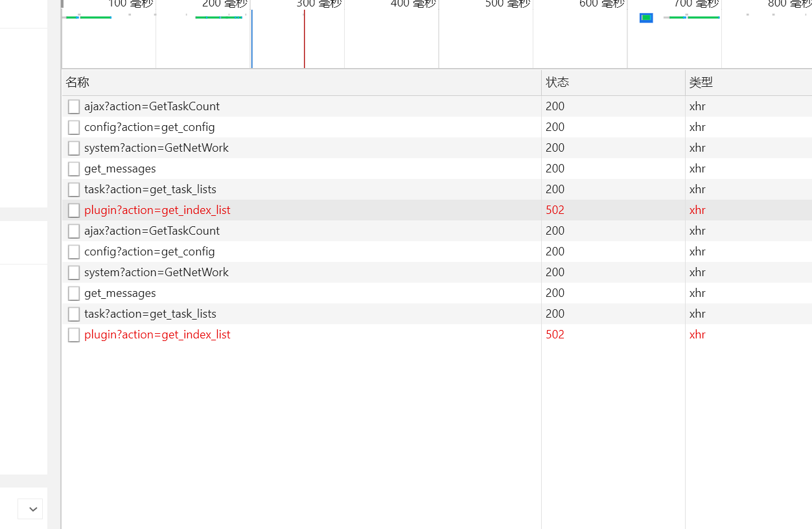Click the blue-outlined green block in the timeline overview

click(646, 18)
